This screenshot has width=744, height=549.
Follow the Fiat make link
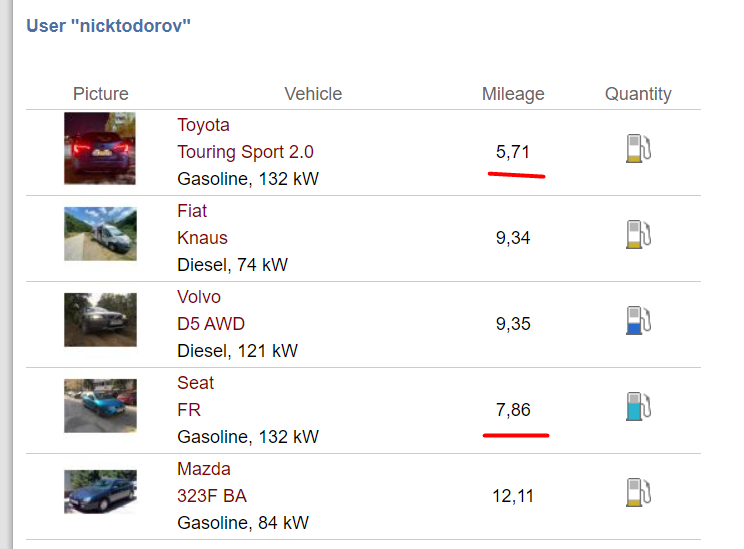(192, 211)
